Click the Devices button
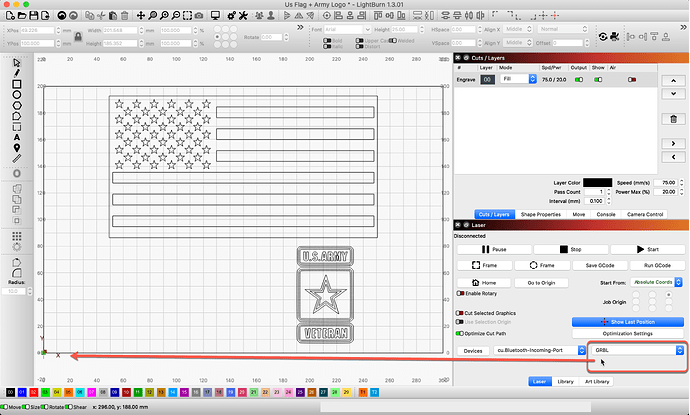This screenshot has height=415, width=690. coord(473,351)
